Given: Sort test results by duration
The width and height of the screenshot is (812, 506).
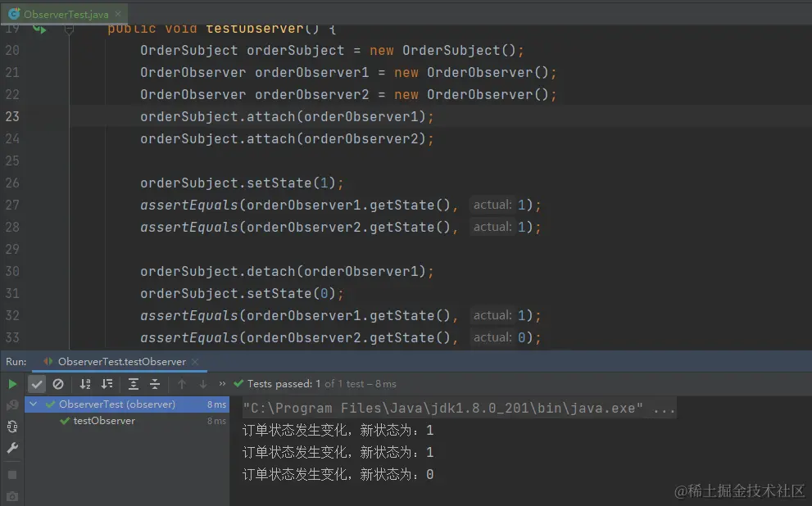Looking at the screenshot, I should 107,384.
